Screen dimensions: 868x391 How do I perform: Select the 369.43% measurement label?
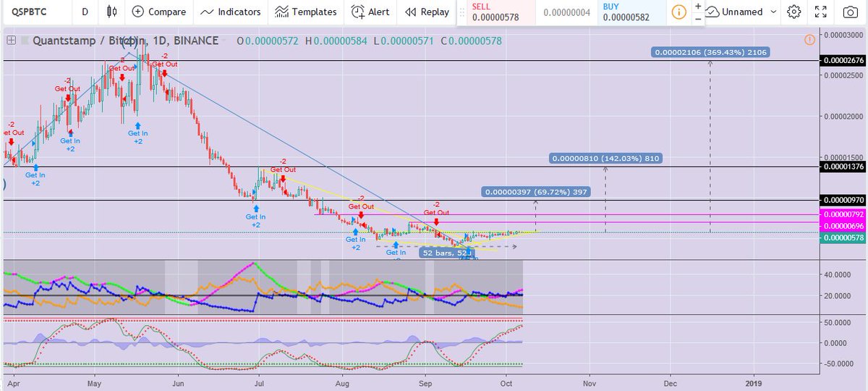710,52
